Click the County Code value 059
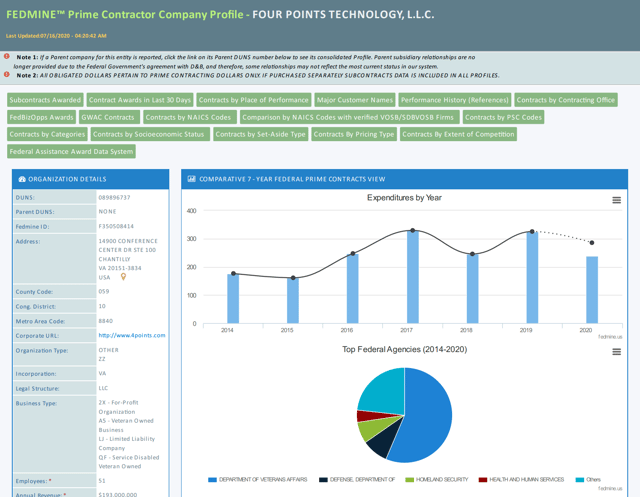This screenshot has height=497, width=640. pos(104,291)
